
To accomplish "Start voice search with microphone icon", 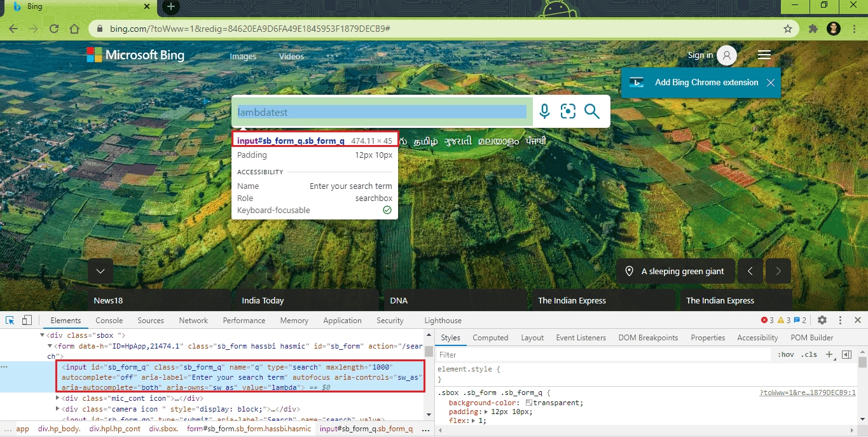I will 544,111.
